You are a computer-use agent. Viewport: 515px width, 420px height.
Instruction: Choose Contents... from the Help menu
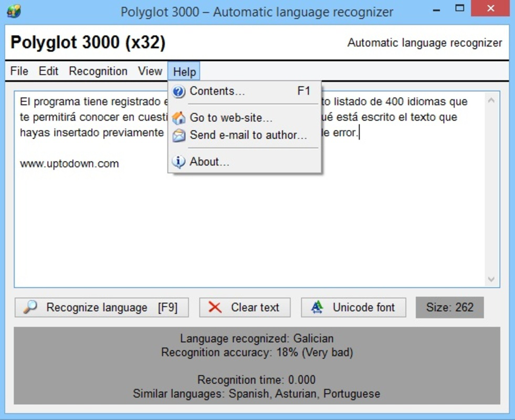(244, 91)
